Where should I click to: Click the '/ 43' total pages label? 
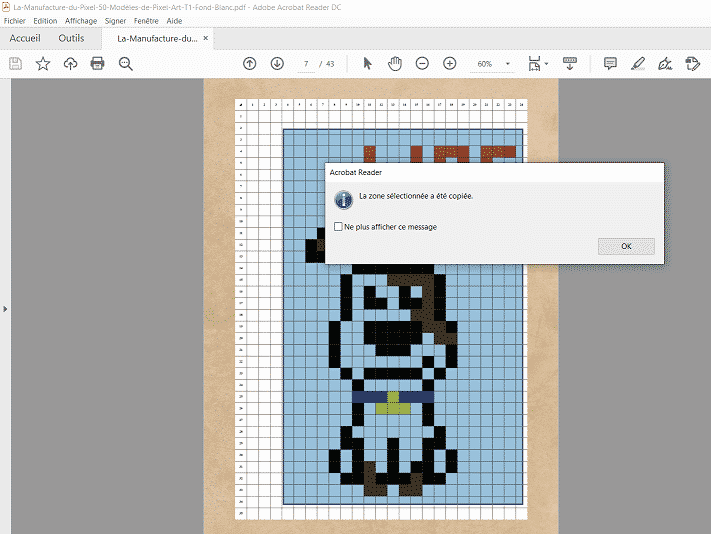326,64
